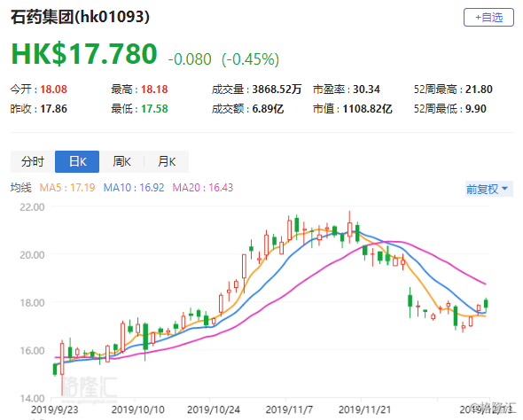The image size is (523, 420).
Task: Switch to the 分时 intraday tab
Action: tap(33, 161)
